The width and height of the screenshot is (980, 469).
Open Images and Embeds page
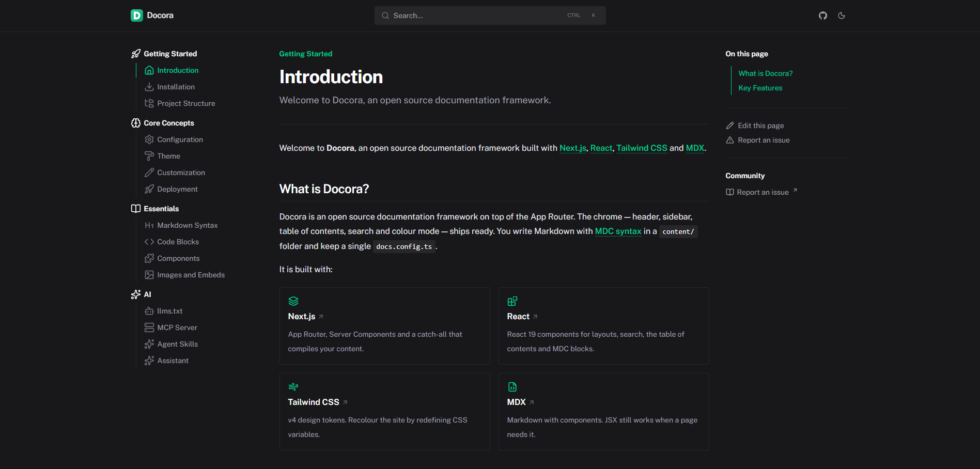pos(191,275)
